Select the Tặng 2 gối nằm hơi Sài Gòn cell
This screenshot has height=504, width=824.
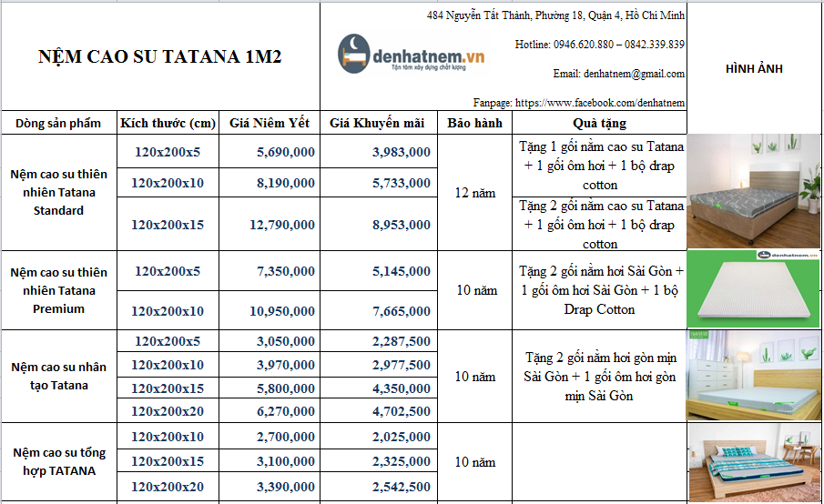click(x=600, y=290)
